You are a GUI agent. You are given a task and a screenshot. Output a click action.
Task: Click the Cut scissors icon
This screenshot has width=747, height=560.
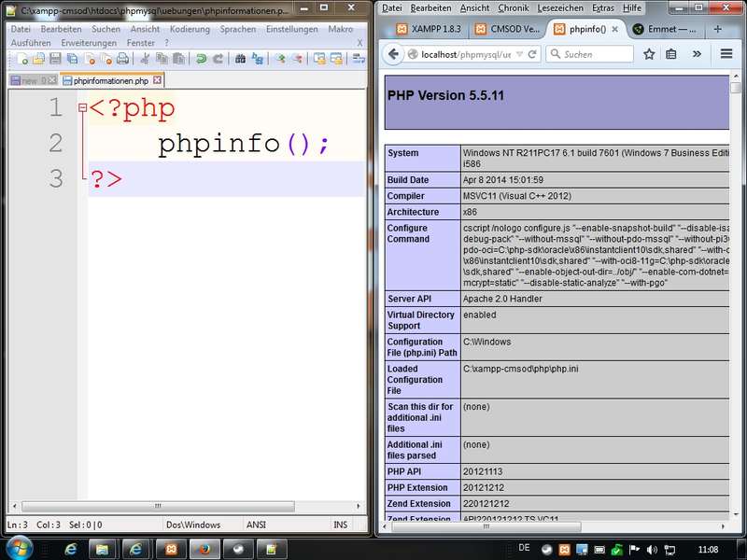click(146, 59)
